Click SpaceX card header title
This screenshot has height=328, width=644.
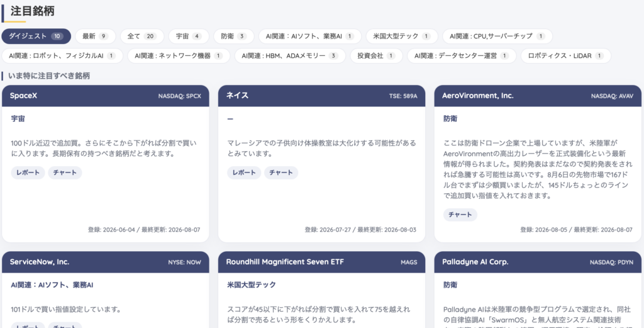pyautogui.click(x=24, y=96)
